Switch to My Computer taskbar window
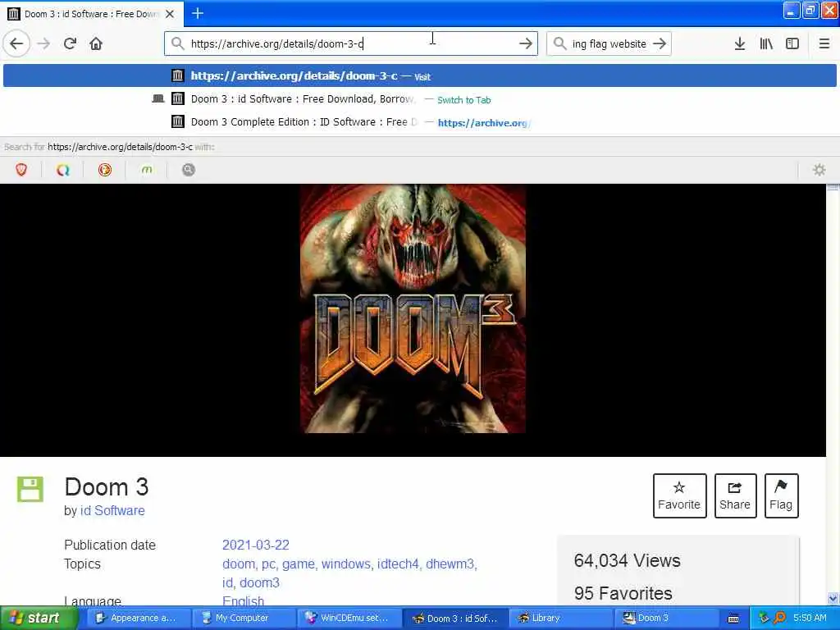The image size is (840, 630). click(x=242, y=619)
